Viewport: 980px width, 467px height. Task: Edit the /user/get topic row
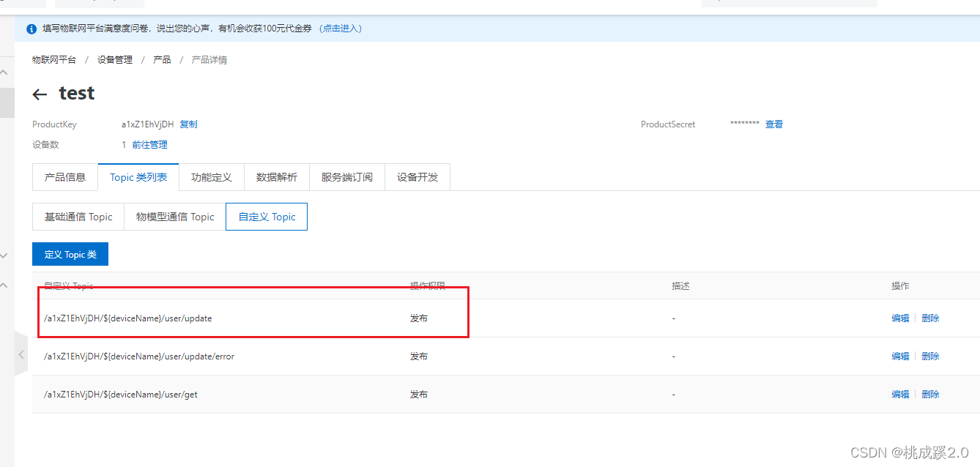(900, 395)
